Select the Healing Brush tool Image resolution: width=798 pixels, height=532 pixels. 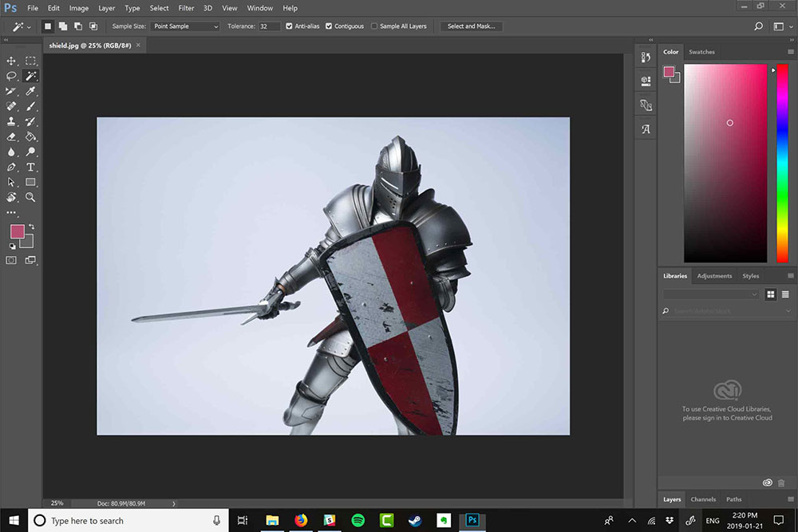[11, 106]
